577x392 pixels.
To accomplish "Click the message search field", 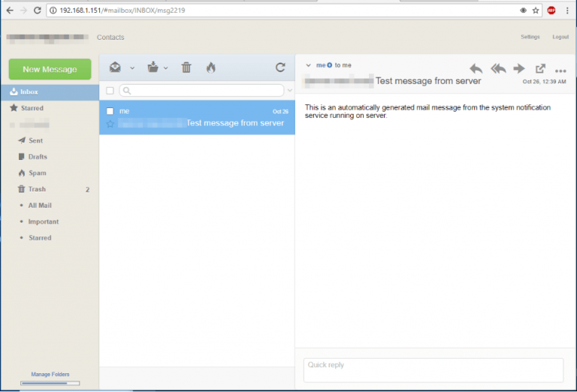I will click(201, 90).
